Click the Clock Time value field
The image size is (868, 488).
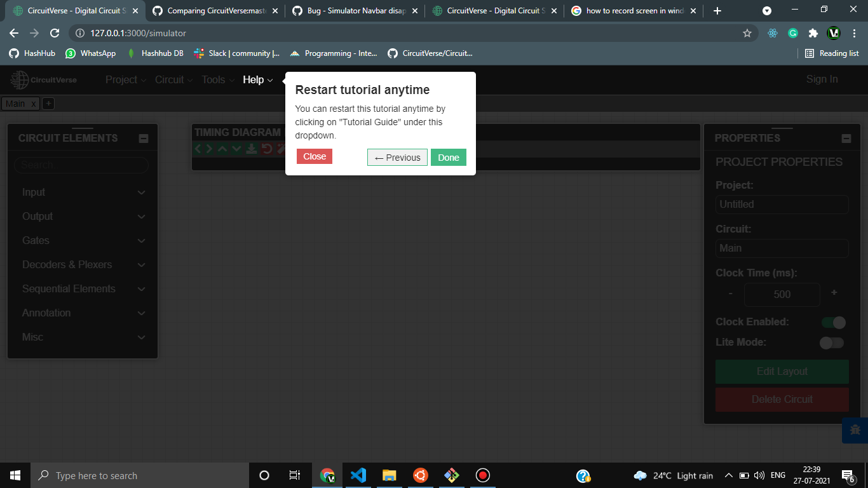782,294
